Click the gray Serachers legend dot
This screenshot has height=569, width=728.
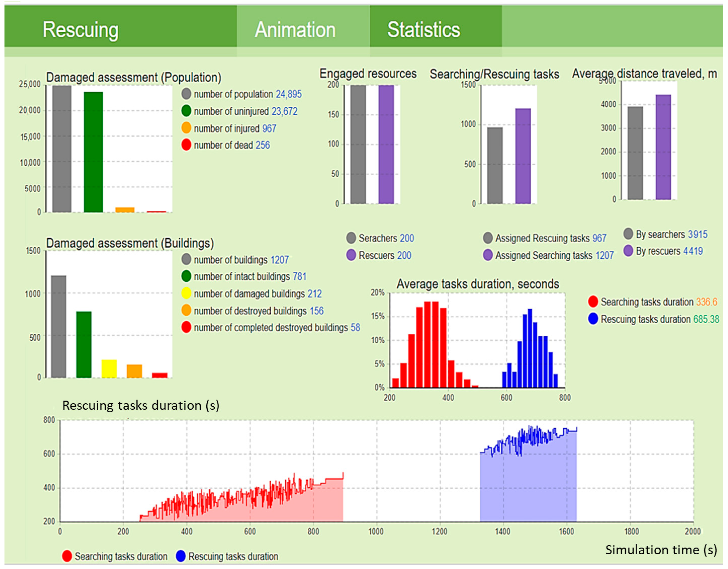click(x=351, y=238)
